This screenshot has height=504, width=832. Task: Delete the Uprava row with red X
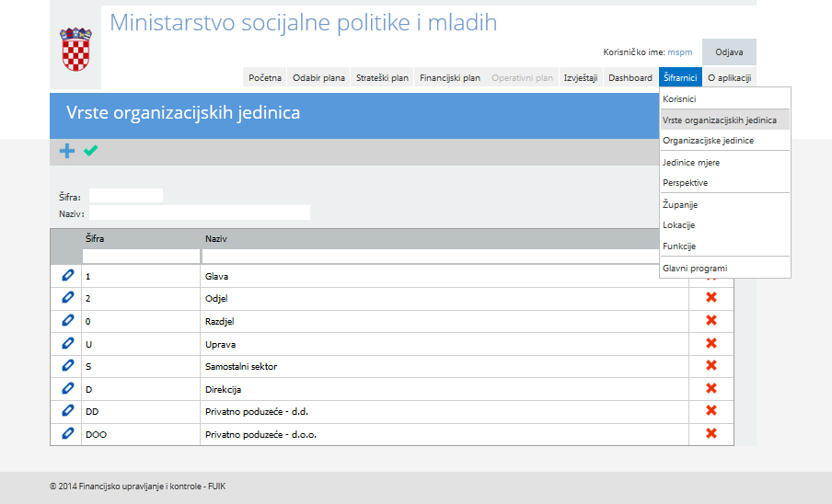coord(711,343)
